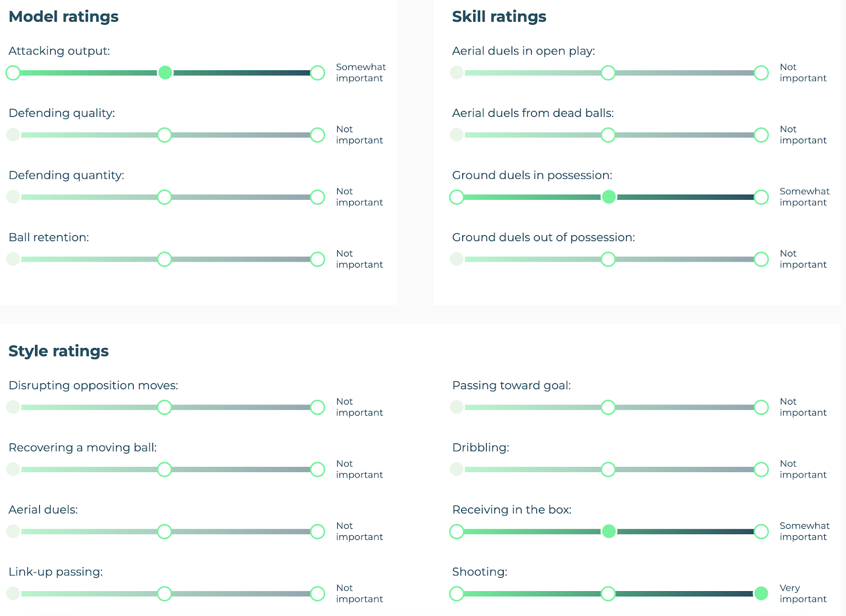
Task: Click the leftmost stop of Ball retention
Action: (x=13, y=259)
